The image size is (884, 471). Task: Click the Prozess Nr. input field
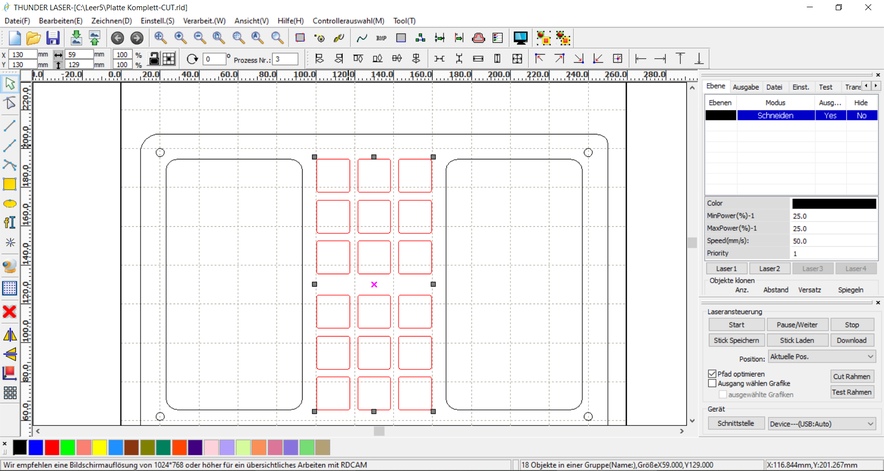point(285,59)
